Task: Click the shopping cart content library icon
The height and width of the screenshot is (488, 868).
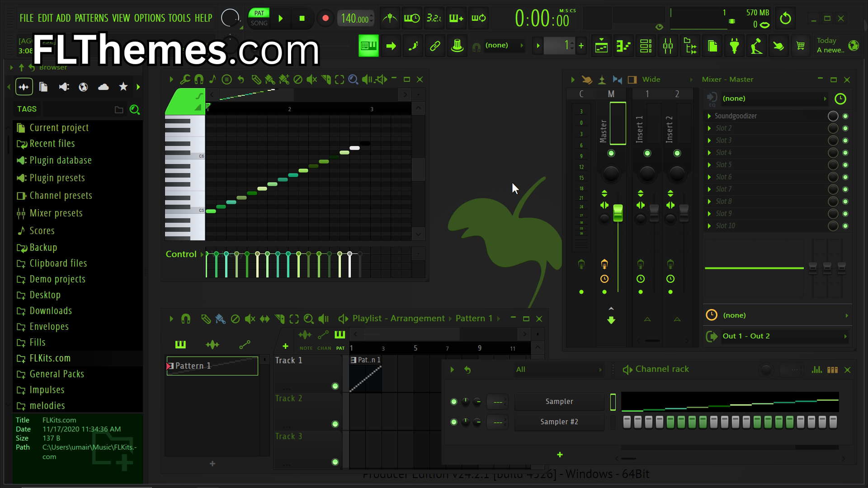Action: pos(800,46)
